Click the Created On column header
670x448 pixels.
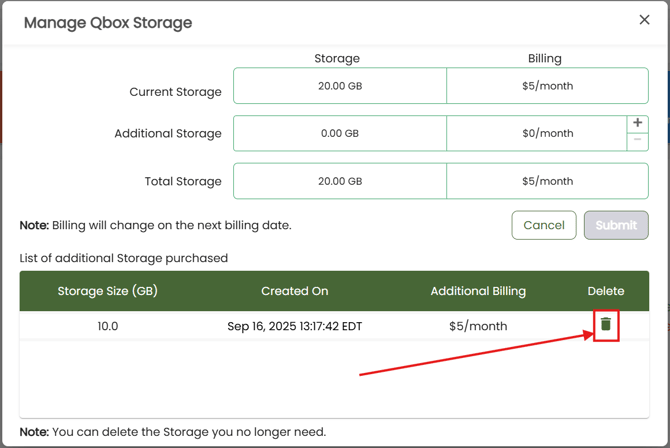click(x=295, y=291)
